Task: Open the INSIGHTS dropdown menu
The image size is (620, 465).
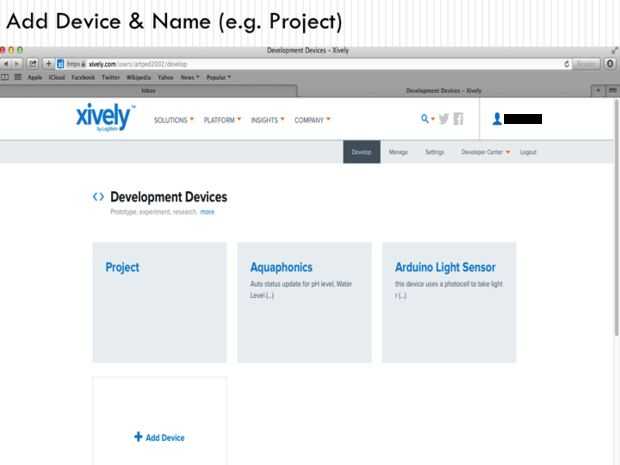Action: pos(268,120)
